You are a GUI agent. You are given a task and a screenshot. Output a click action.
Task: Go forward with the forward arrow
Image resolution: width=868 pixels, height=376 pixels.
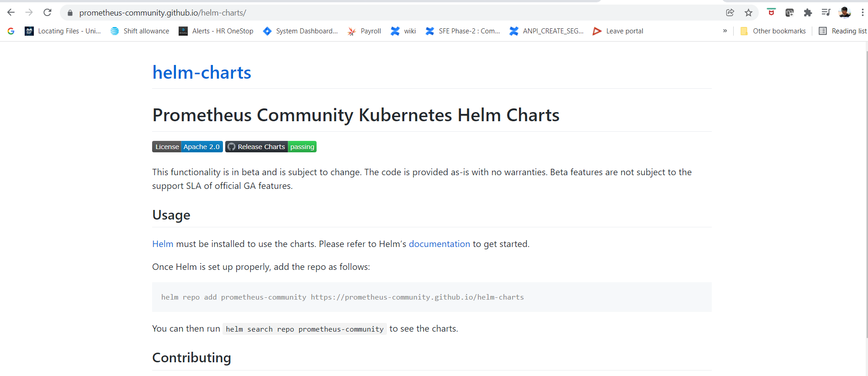pos(29,12)
